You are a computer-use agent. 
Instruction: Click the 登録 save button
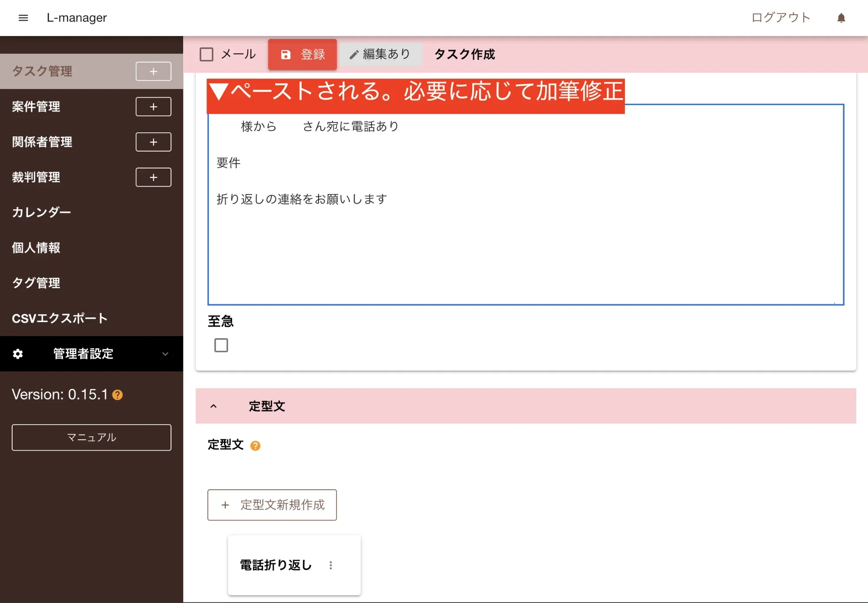tap(302, 54)
